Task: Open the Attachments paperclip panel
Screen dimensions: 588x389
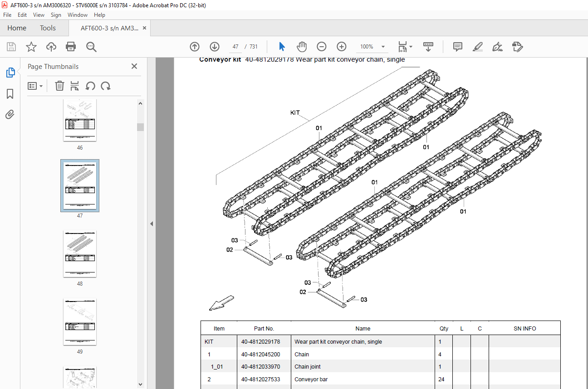Action: point(10,114)
